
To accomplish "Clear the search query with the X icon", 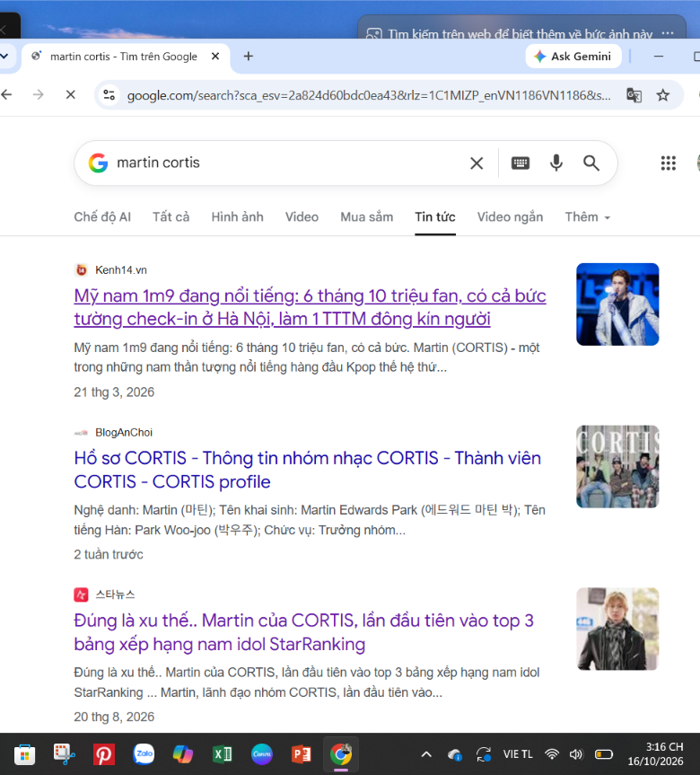I will pos(477,163).
